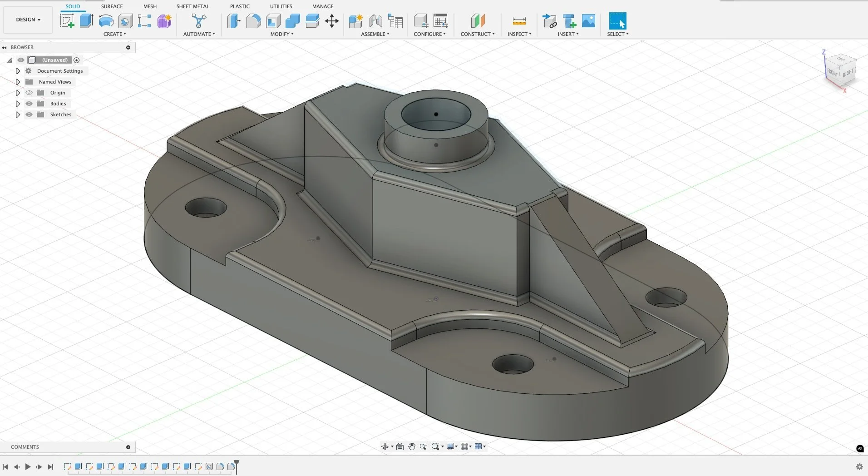Image resolution: width=868 pixels, height=476 pixels.
Task: Expand the Named Views node
Action: pyautogui.click(x=18, y=82)
